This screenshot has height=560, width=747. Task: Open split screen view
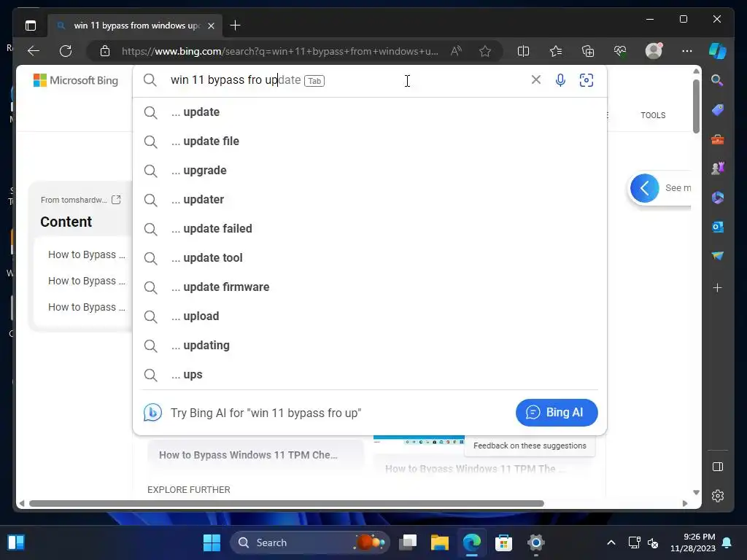click(523, 51)
